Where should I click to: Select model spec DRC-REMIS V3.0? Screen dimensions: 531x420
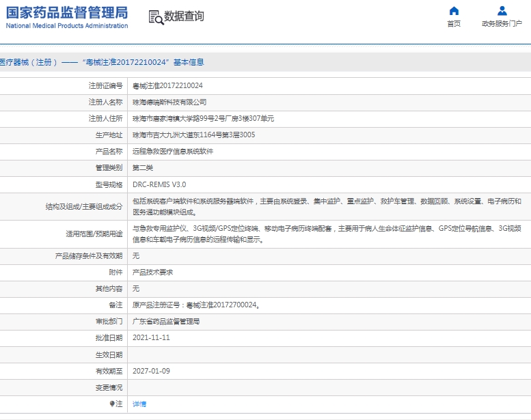(159, 184)
